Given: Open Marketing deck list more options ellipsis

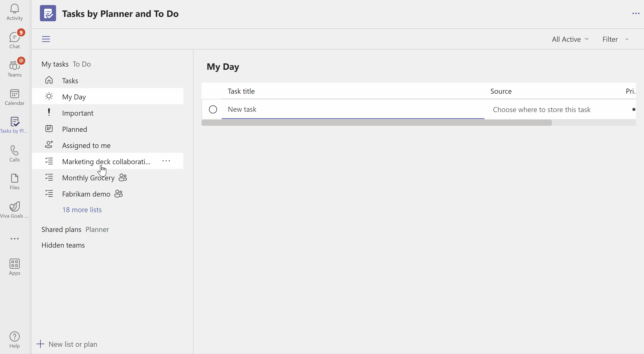Looking at the screenshot, I should [x=166, y=161].
